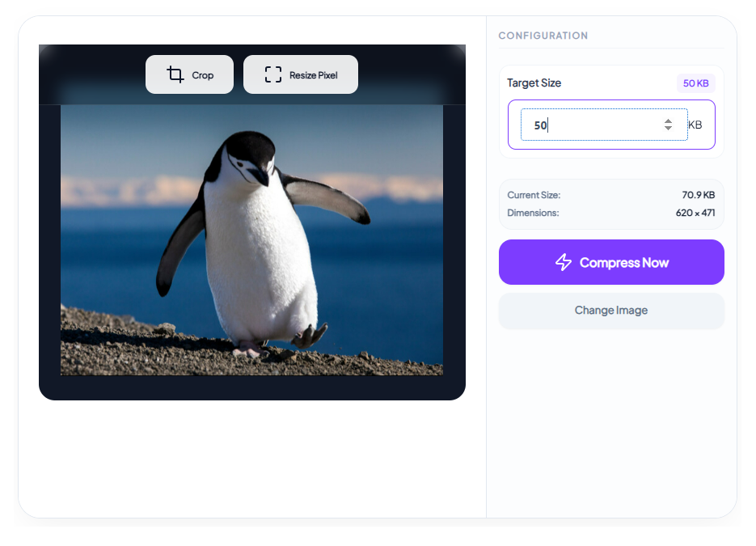This screenshot has height=546, width=756.
Task: Choose the Resize Pixel label text
Action: click(314, 75)
